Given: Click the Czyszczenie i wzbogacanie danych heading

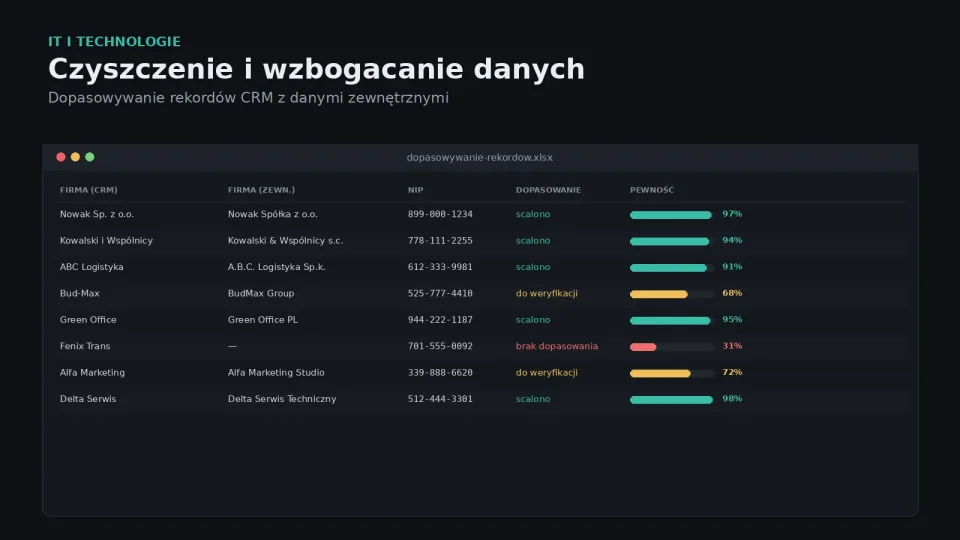Looking at the screenshot, I should (317, 69).
